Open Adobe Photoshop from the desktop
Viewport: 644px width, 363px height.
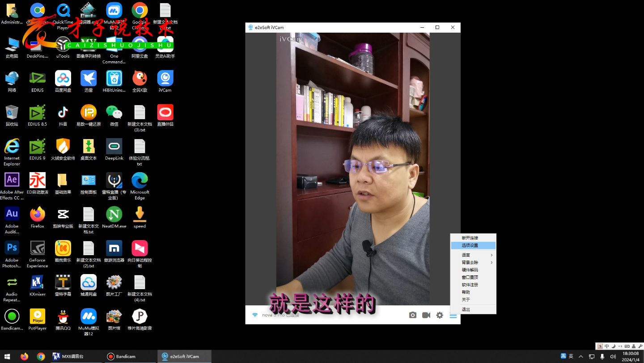click(x=12, y=248)
